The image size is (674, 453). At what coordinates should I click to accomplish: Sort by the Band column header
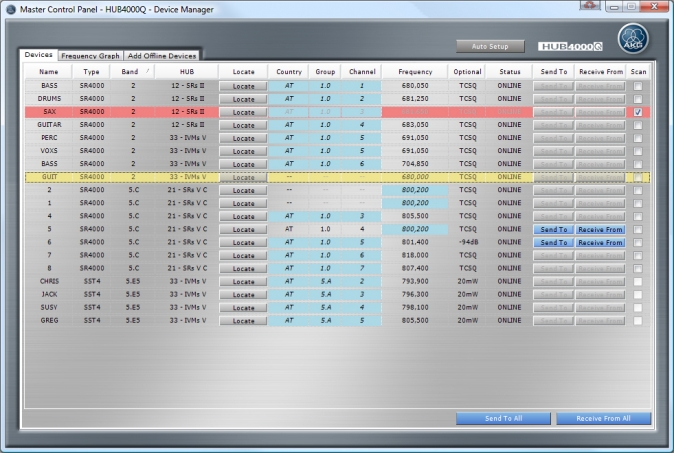[132, 72]
